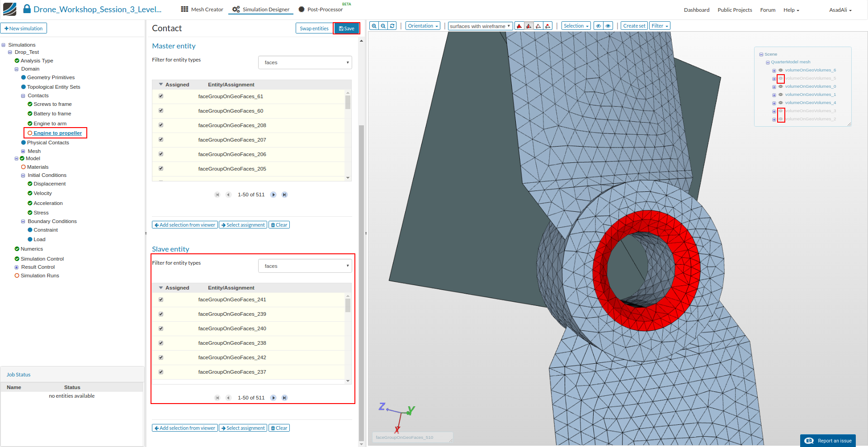Viewport: 868px width, 447px height.
Task: Click the zoom in viewer icon
Action: (374, 26)
